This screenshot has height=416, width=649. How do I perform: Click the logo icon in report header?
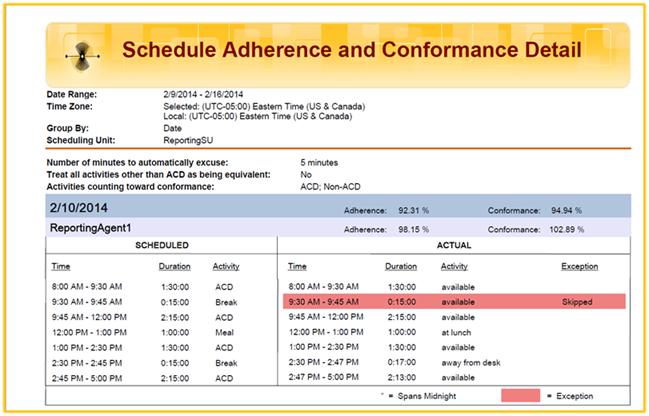coord(82,51)
